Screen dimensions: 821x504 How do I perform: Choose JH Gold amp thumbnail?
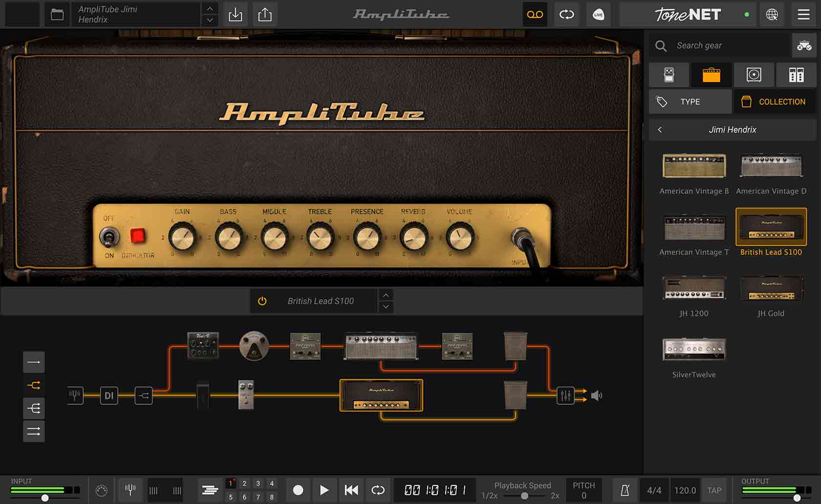[x=771, y=288]
